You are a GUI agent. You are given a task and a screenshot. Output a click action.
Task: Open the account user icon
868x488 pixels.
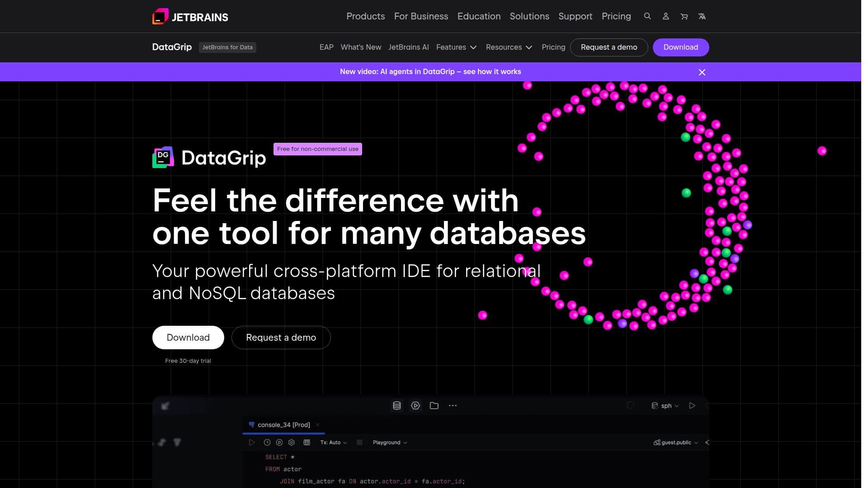click(x=665, y=16)
